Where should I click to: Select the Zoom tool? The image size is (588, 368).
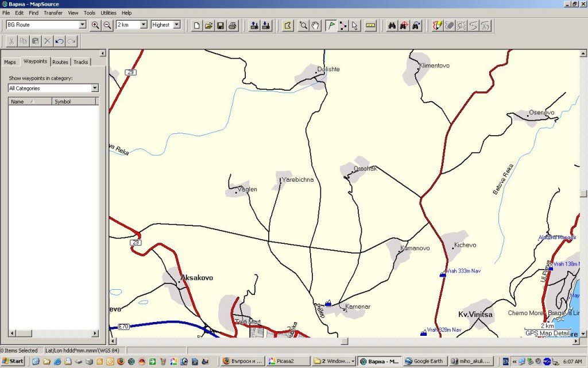303,25
